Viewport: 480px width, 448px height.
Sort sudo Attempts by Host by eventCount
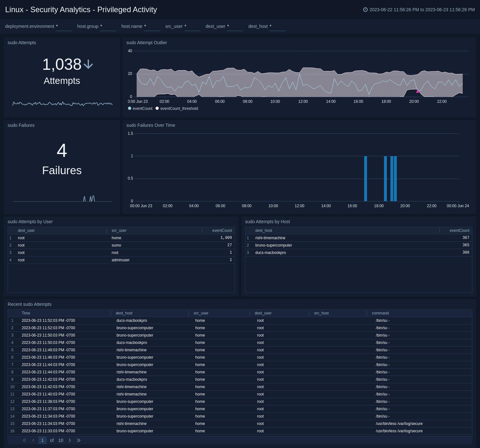point(460,231)
